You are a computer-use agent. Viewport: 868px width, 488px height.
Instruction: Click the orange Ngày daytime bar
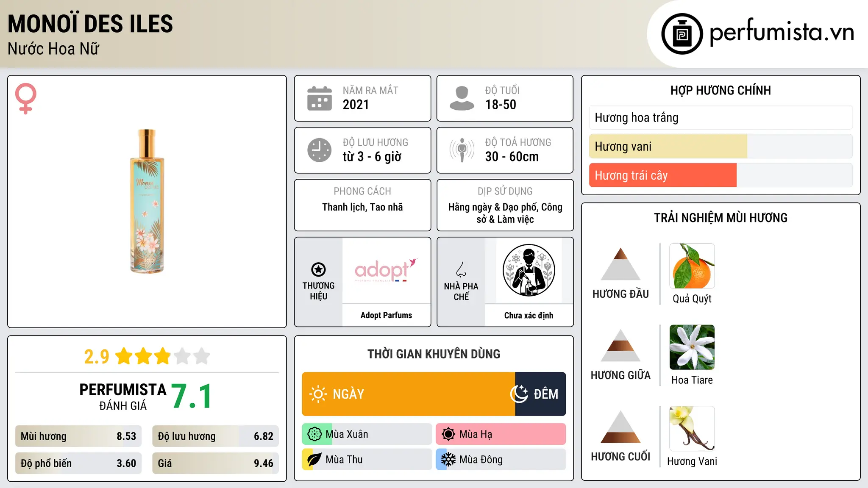click(409, 394)
